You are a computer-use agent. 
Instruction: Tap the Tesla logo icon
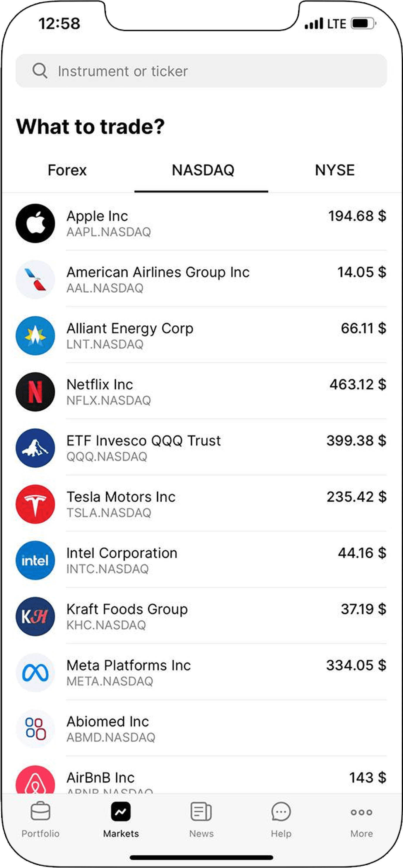pos(35,504)
